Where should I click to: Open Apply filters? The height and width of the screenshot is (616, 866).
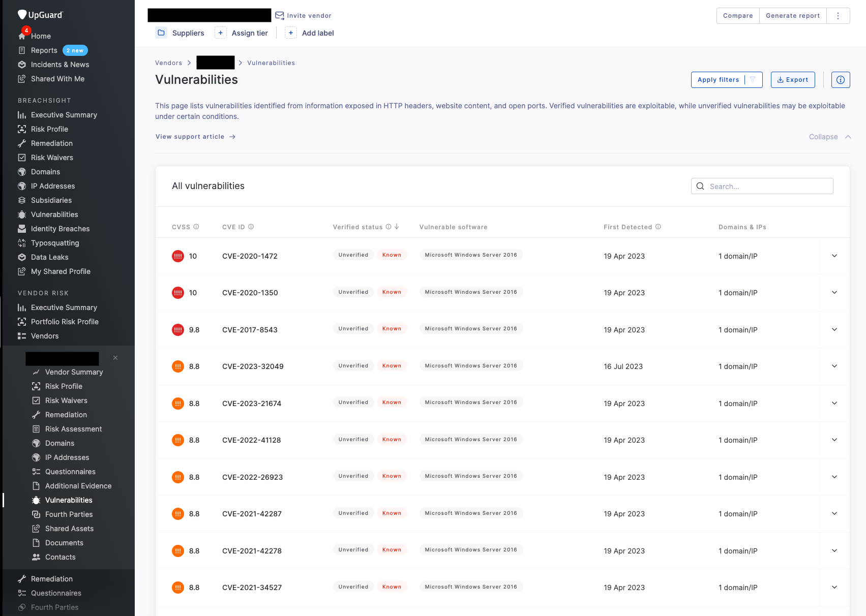pos(727,80)
